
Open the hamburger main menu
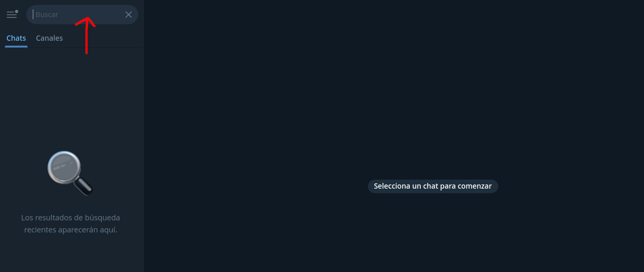coord(12,15)
